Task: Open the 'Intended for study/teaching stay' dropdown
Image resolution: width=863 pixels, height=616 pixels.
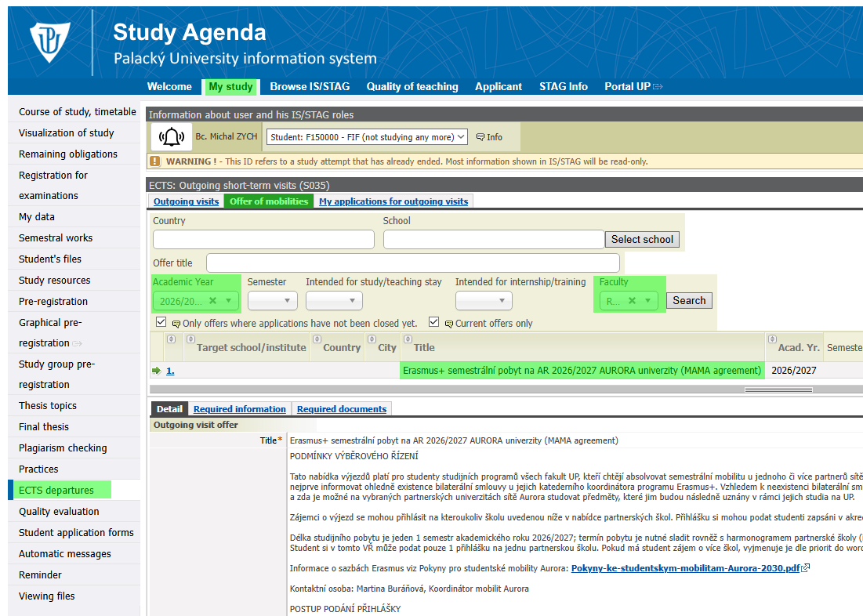Action: coord(334,301)
